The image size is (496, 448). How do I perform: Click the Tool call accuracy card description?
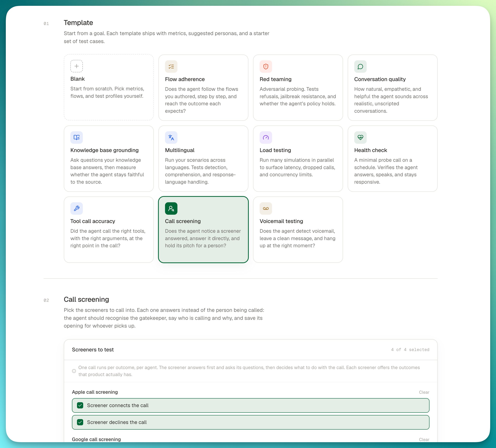pos(108,238)
